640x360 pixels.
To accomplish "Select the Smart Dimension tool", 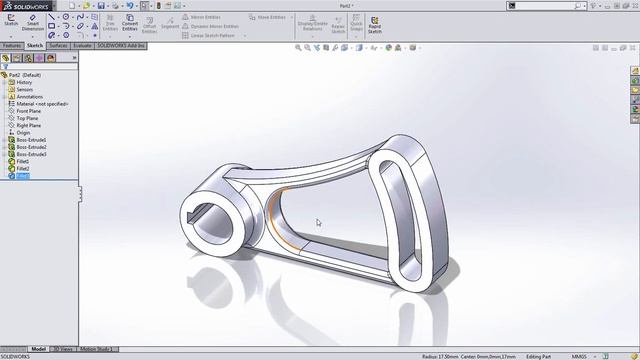I will [33, 22].
